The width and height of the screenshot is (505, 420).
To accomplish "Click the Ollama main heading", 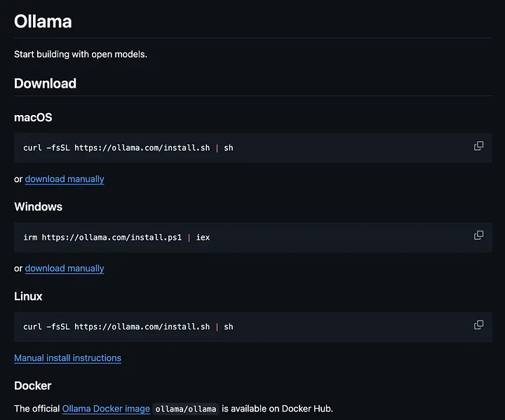I will pyautogui.click(x=43, y=22).
